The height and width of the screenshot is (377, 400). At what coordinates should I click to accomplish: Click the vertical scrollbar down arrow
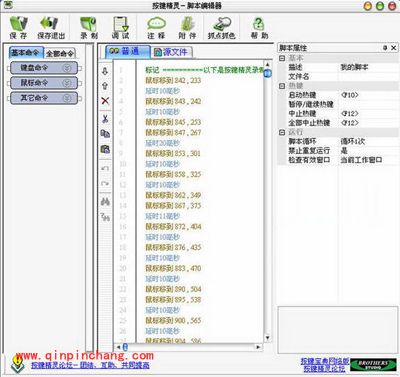(267, 338)
